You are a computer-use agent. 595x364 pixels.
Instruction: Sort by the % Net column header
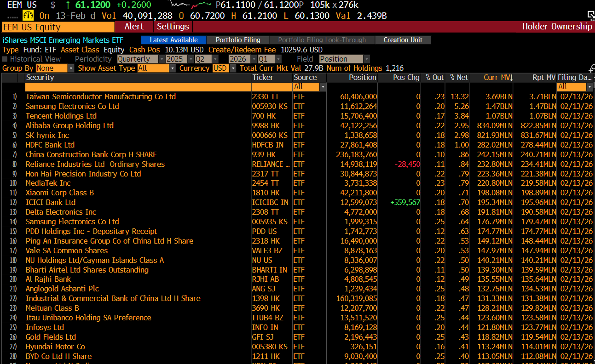click(458, 78)
